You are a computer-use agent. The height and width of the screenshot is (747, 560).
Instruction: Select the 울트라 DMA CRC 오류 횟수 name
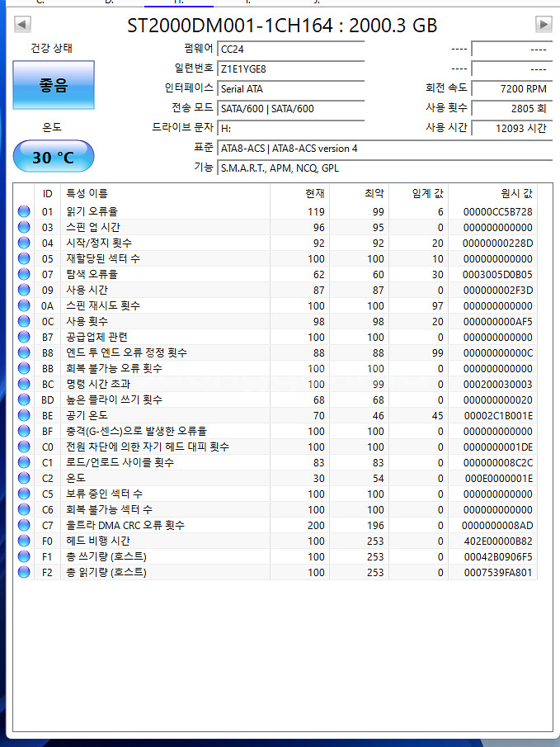click(x=125, y=525)
